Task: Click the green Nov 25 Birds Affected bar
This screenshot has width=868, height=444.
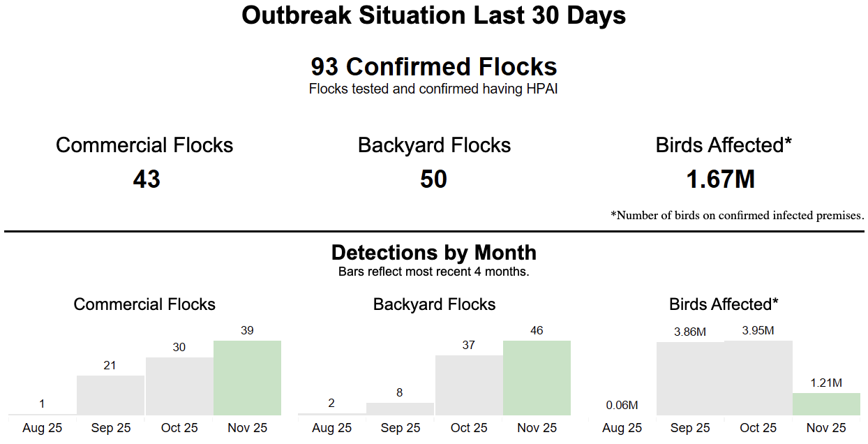Action: point(826,404)
